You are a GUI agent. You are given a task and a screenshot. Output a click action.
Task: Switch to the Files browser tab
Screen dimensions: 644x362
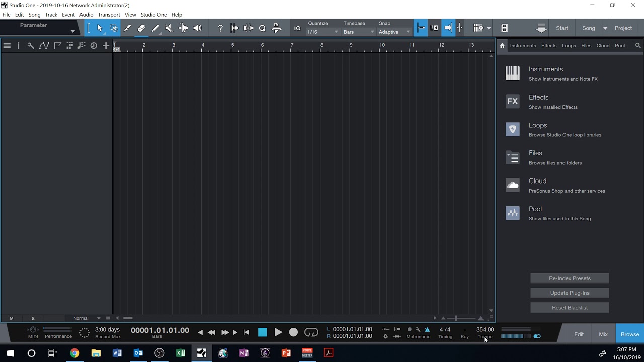[x=586, y=45]
